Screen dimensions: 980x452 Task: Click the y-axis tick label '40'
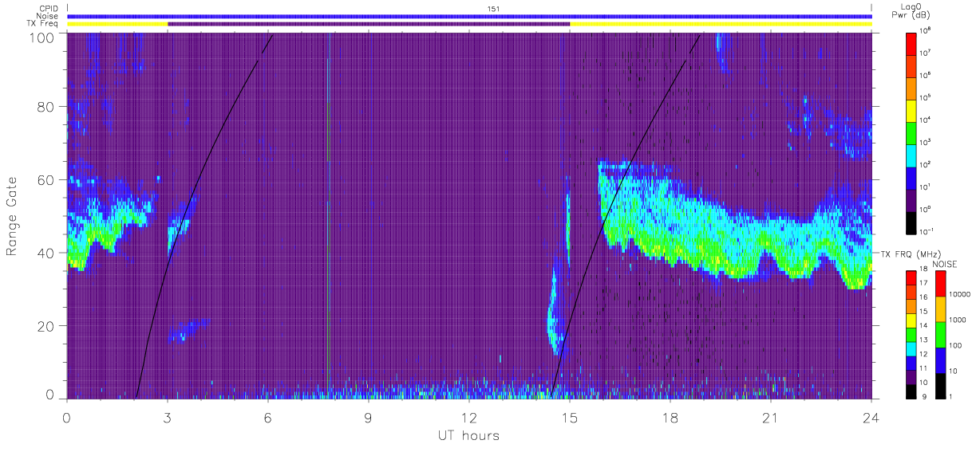coord(46,253)
